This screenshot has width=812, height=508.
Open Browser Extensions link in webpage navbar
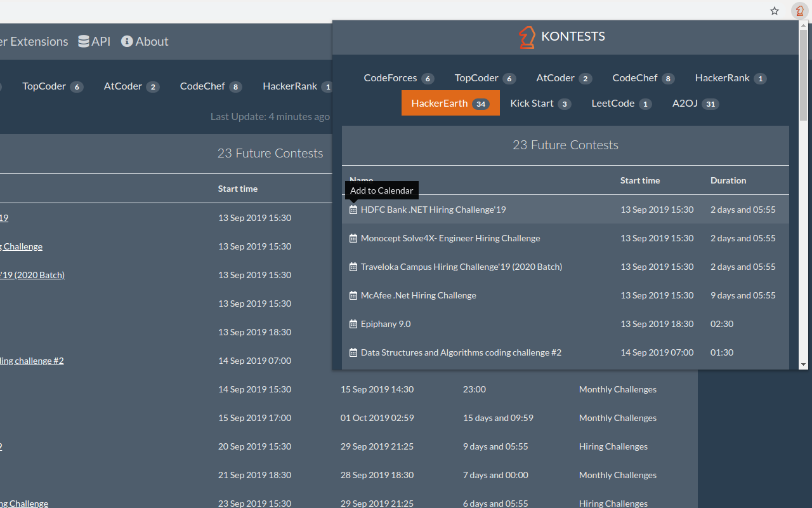point(34,41)
